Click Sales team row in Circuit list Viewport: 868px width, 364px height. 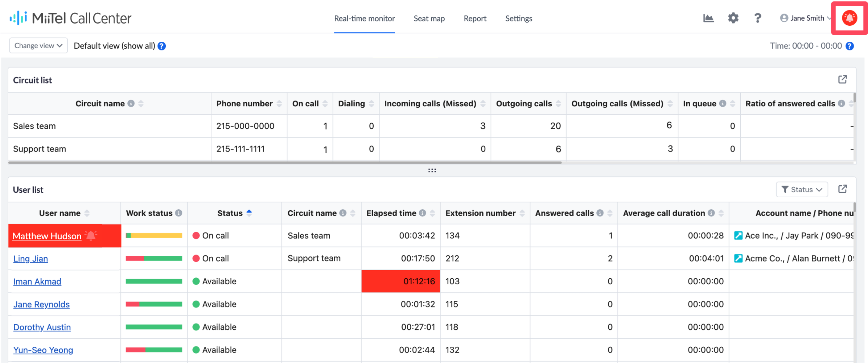[431, 126]
